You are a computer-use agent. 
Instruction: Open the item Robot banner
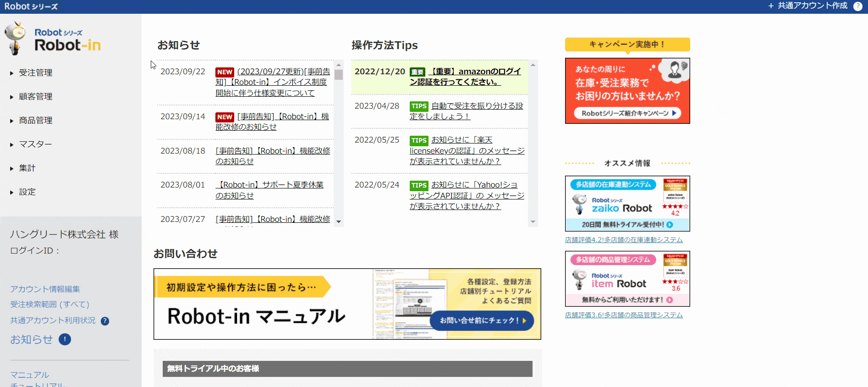coord(627,278)
